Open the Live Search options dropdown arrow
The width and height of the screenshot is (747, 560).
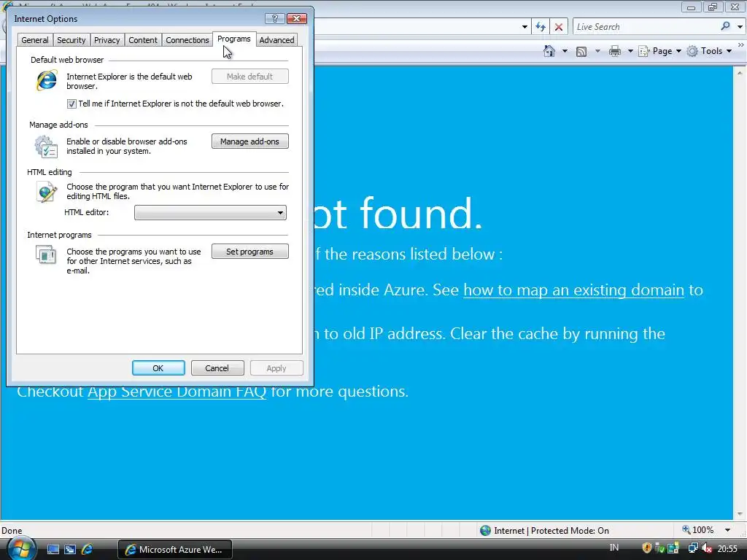tap(740, 27)
